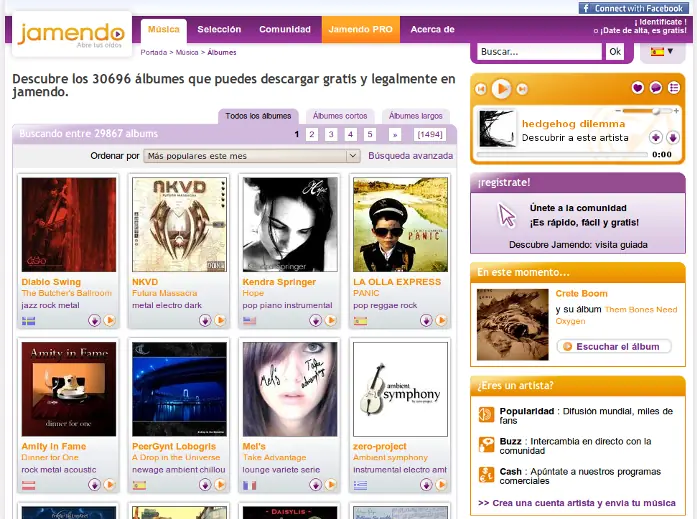Open the speech bubble comment icon in player
The height and width of the screenshot is (519, 697).
(x=656, y=88)
